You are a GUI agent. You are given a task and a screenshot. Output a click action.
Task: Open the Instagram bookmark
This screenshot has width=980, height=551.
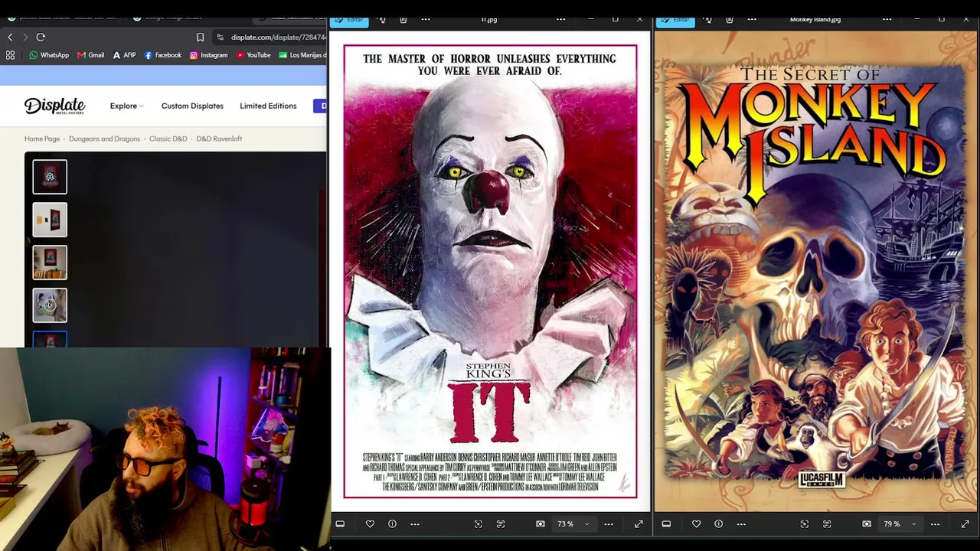pos(208,55)
